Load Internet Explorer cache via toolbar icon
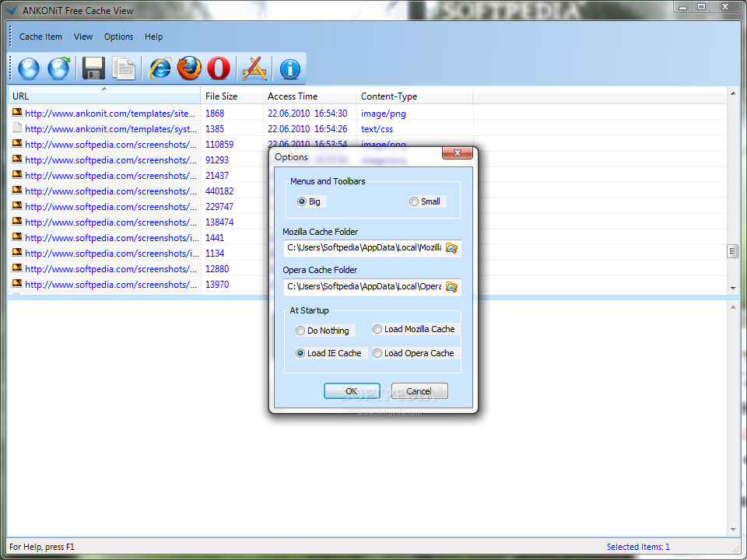This screenshot has height=560, width=747. point(160,68)
